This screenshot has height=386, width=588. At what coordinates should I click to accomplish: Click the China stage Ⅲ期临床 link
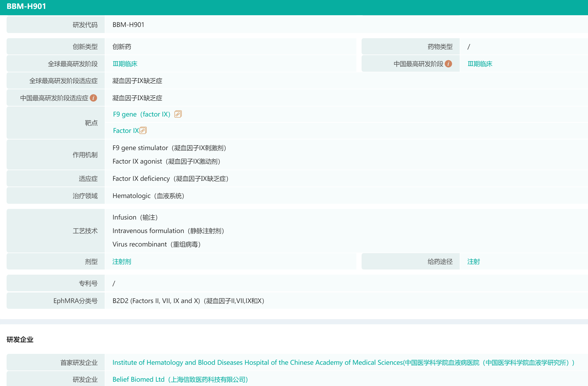[480, 64]
